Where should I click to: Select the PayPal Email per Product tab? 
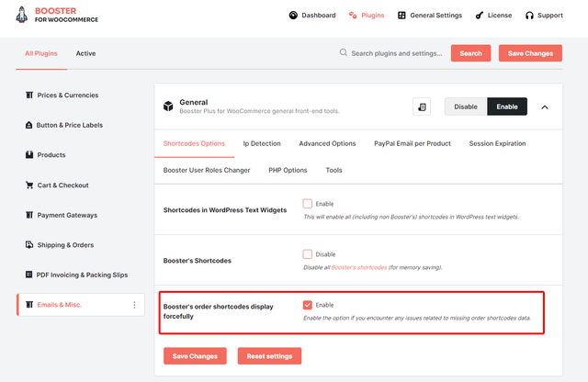coord(413,143)
